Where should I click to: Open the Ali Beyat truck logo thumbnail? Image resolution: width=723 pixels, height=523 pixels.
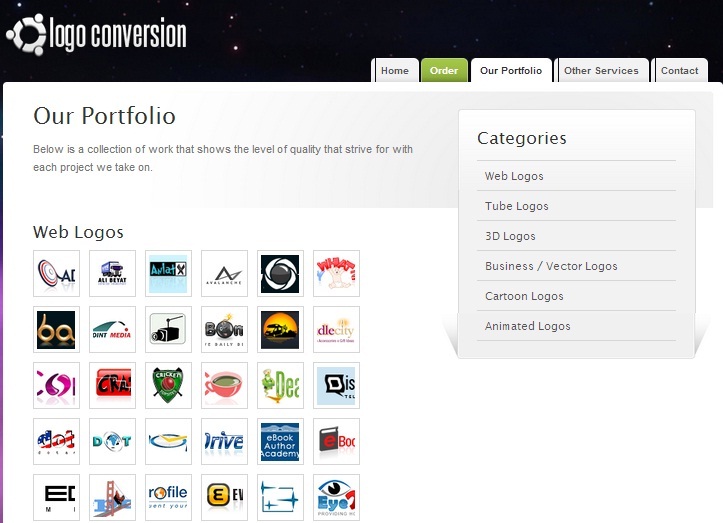pos(113,273)
